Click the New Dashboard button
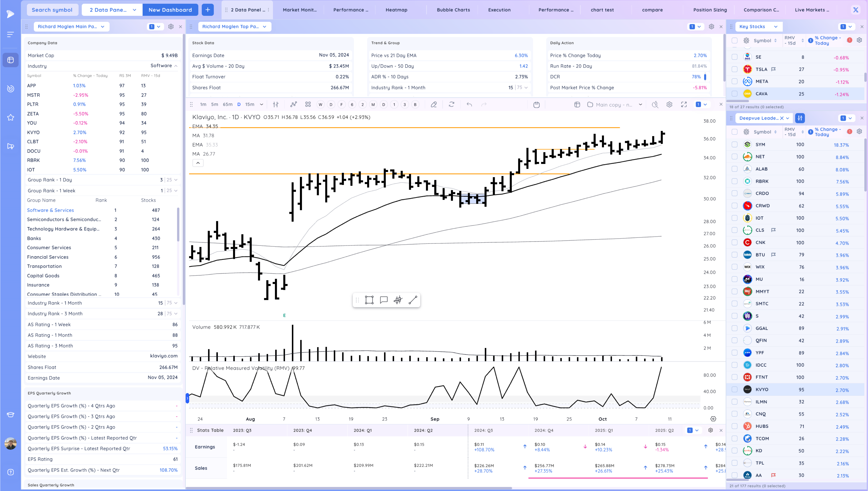 pos(170,10)
